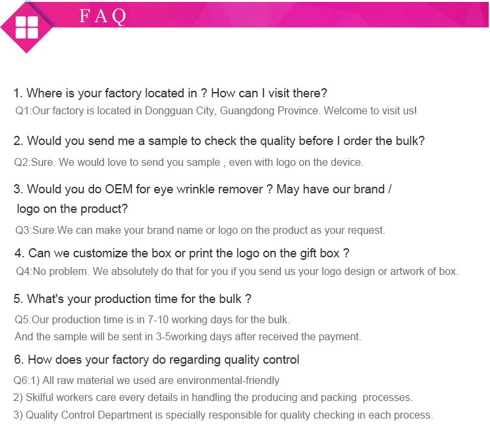Click the environmental-friendly raw material line
The height and width of the screenshot is (448, 490).
tap(146, 380)
